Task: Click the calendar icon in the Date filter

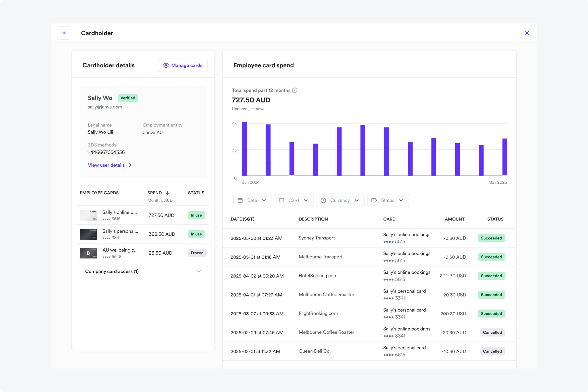Action: [x=240, y=200]
